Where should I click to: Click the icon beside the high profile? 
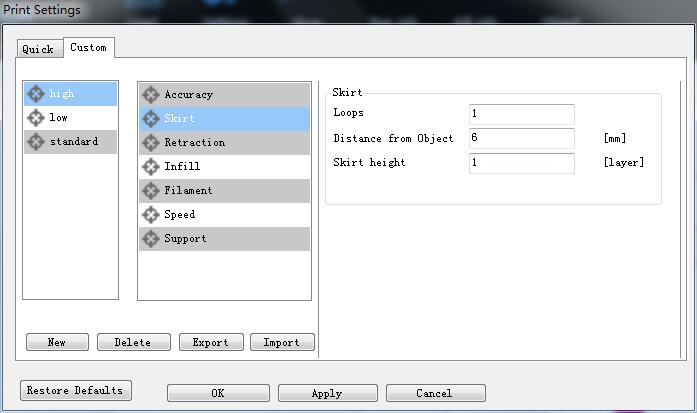(36, 94)
